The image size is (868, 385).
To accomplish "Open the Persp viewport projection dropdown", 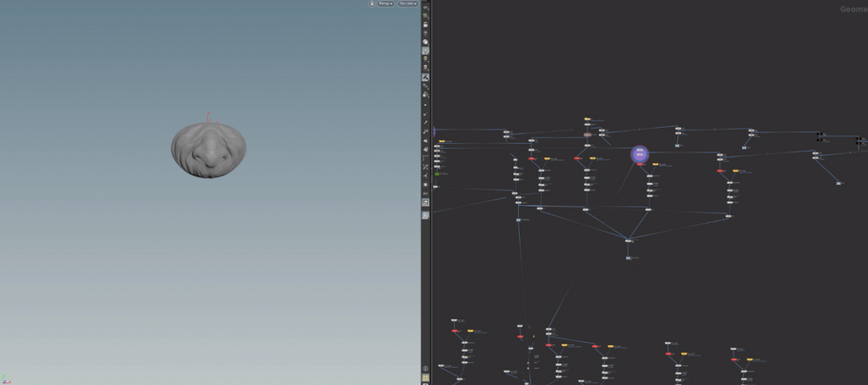I will coord(385,3).
